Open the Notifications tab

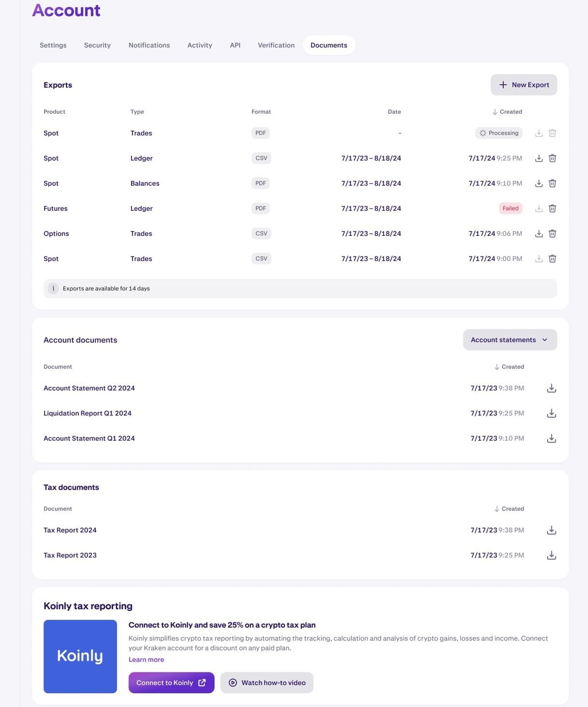[149, 45]
